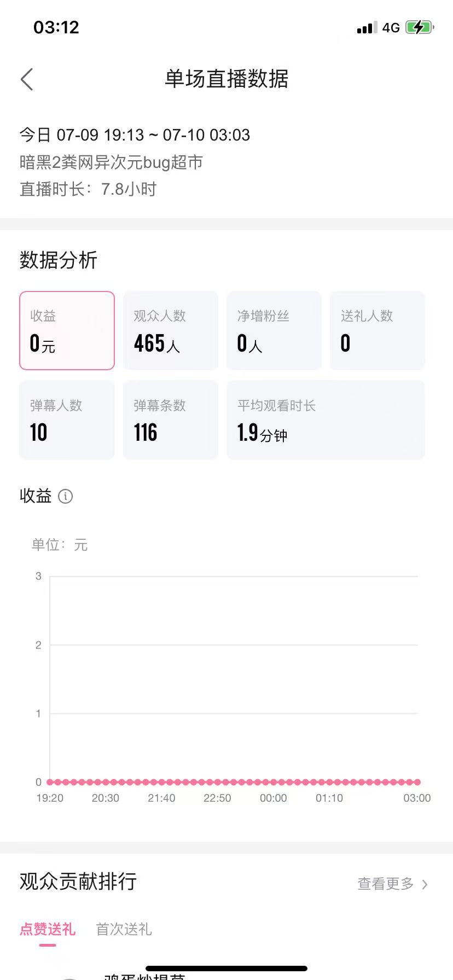The width and height of the screenshot is (453, 980).
Task: Switch to the 首次送礼 tab
Action: pos(124,929)
